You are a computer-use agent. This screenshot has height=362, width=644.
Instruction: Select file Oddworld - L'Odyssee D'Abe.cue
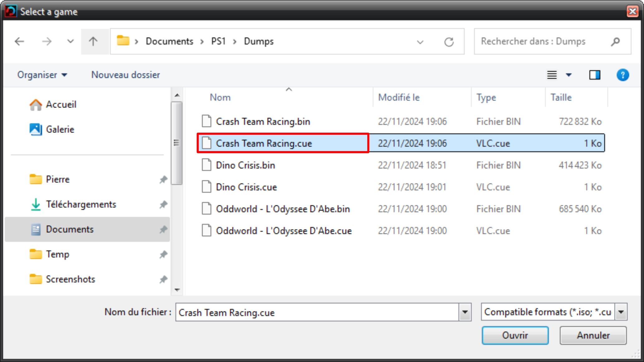coord(284,231)
